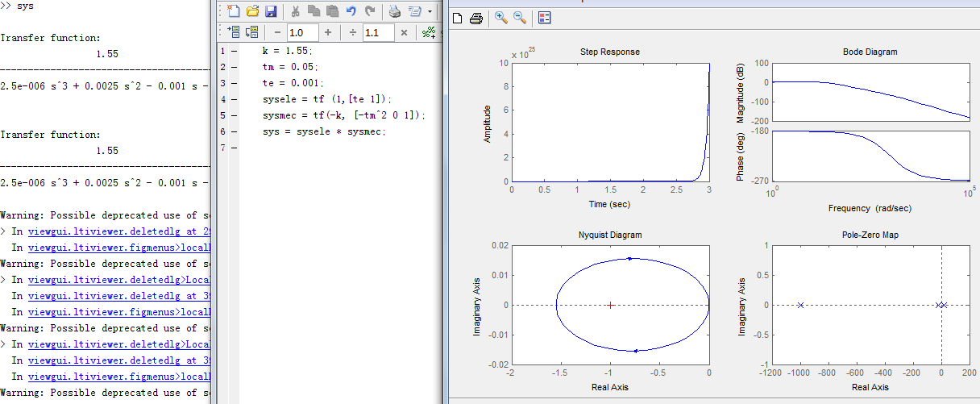The height and width of the screenshot is (404, 980).
Task: Zoom in on LTI Viewer plots
Action: click(x=500, y=17)
